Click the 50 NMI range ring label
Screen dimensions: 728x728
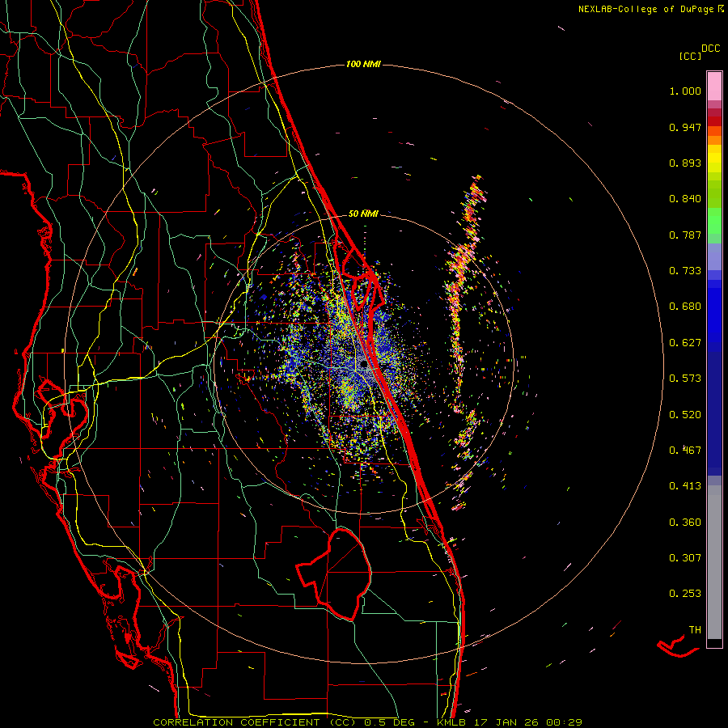(363, 214)
